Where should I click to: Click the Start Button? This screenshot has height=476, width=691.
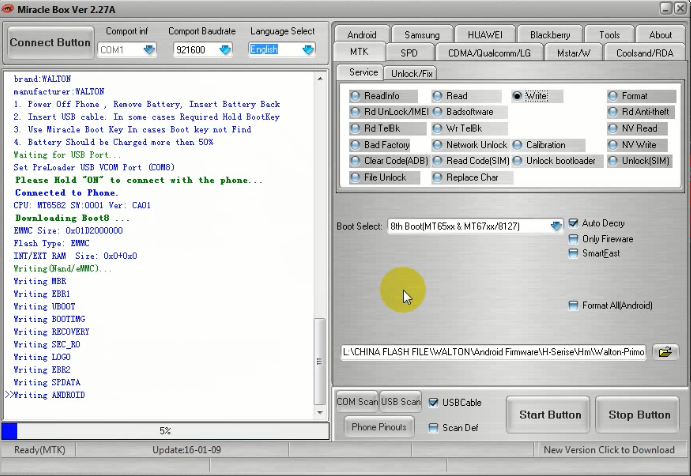[x=550, y=415]
